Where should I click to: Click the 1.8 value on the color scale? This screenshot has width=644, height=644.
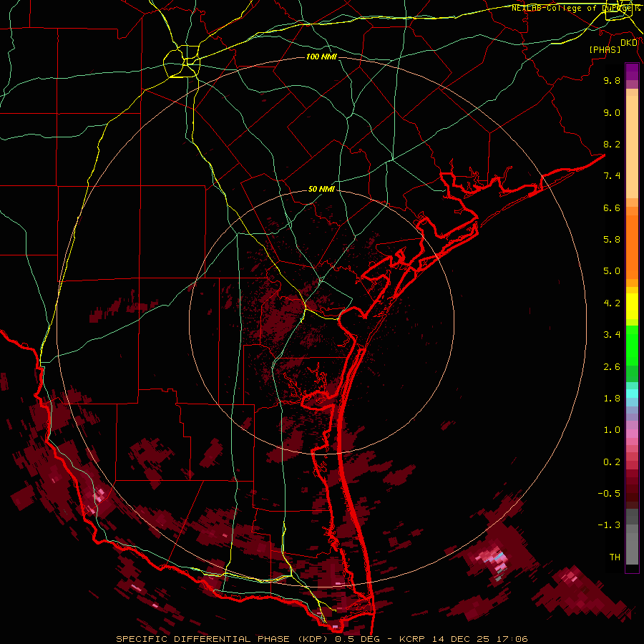tap(612, 399)
